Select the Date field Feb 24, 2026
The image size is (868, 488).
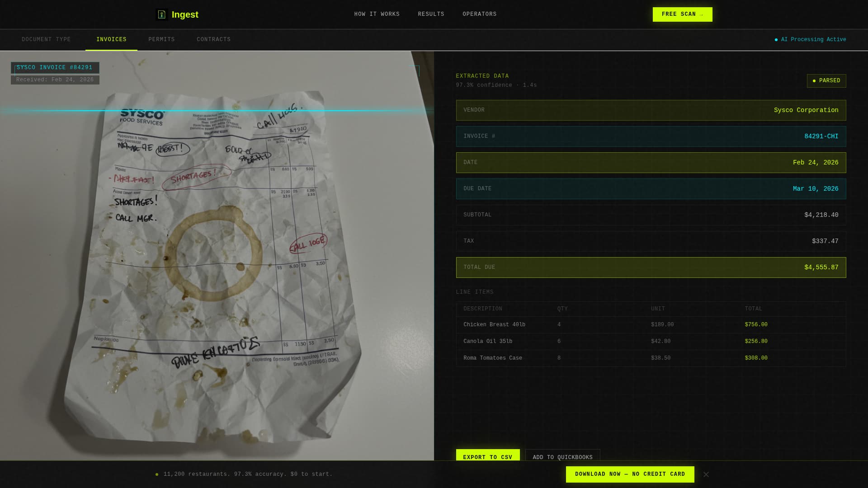click(x=651, y=163)
